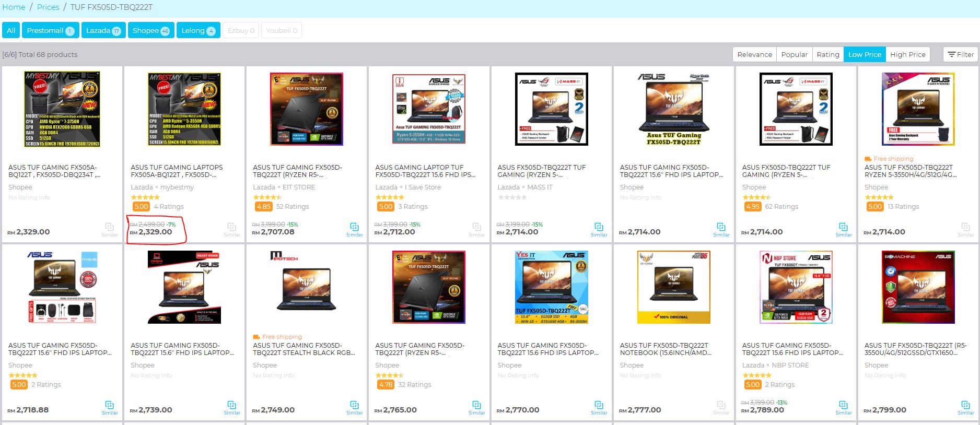Switch to the Shopee tab
Screen dimensions: 980x425
[x=151, y=30]
